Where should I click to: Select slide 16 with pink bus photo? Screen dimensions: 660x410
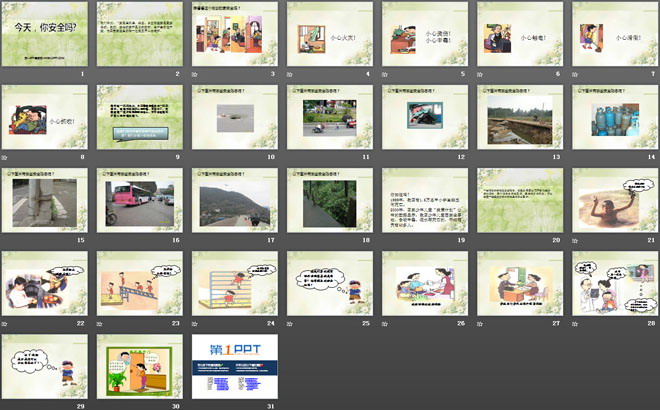(x=140, y=200)
